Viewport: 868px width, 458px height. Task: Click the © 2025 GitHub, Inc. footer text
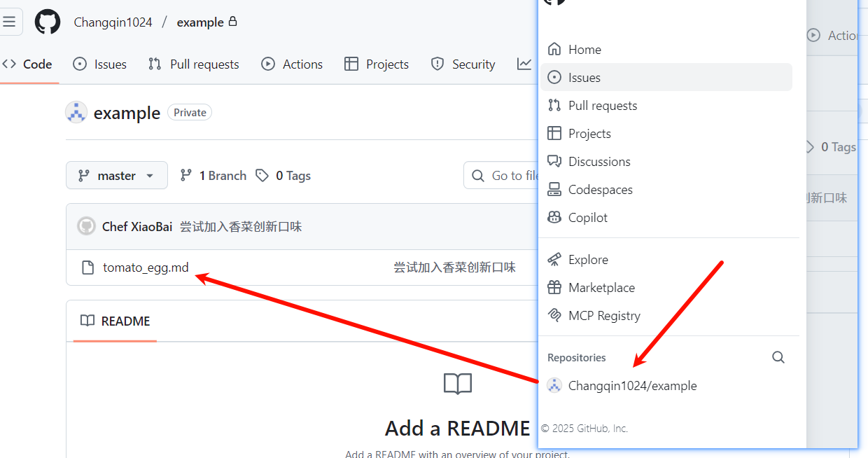click(x=584, y=429)
